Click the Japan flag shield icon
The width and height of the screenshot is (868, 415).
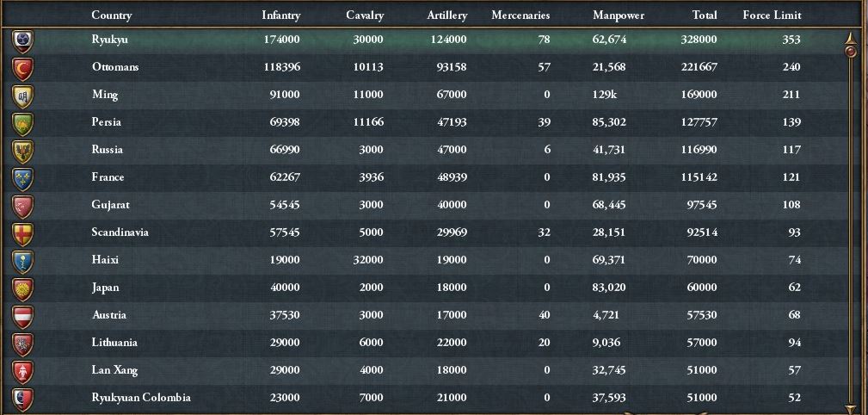pyautogui.click(x=23, y=288)
